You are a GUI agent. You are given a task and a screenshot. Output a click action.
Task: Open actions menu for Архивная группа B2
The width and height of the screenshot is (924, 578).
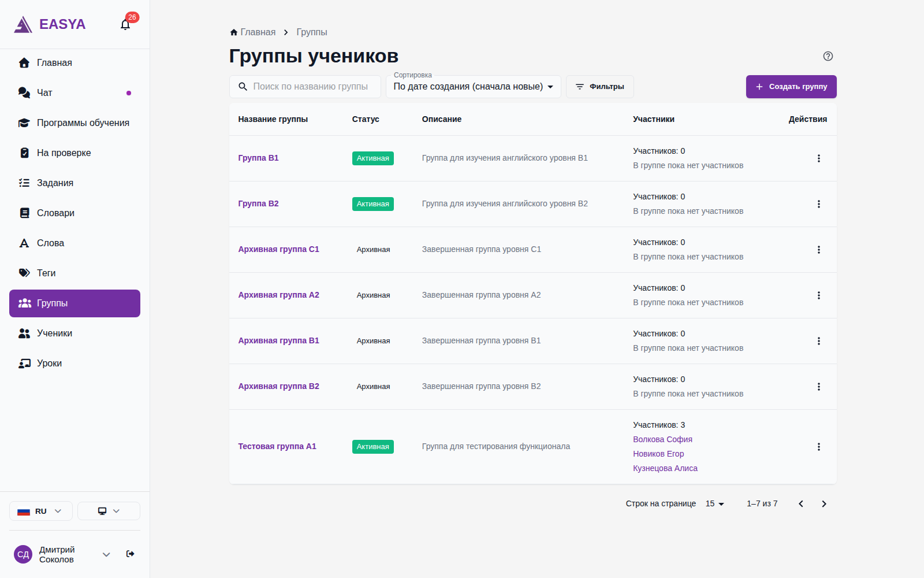[x=818, y=387]
